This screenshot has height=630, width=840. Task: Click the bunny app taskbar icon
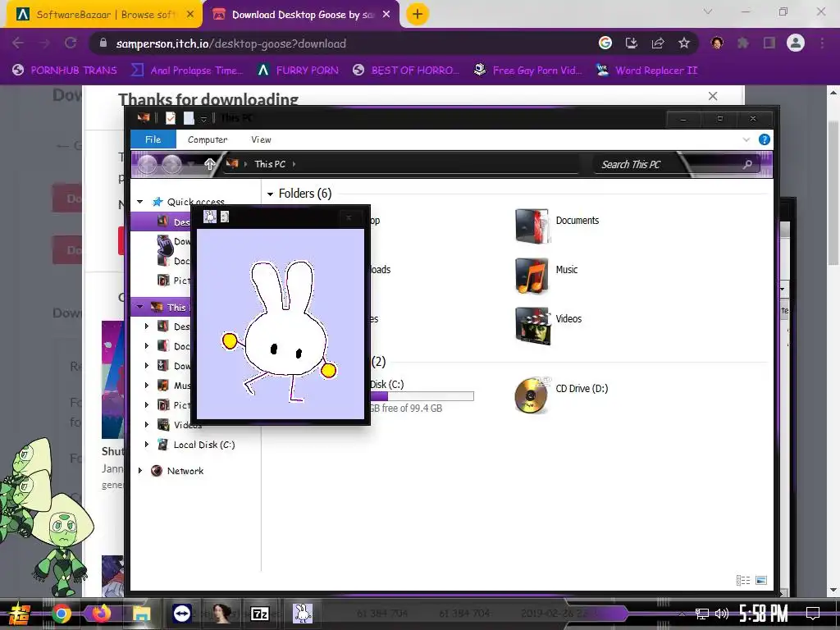click(303, 614)
